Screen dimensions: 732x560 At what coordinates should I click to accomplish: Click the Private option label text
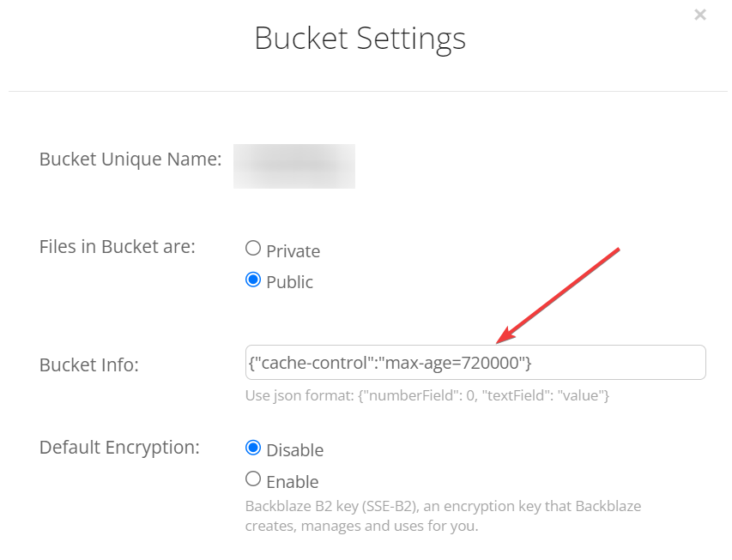tap(293, 251)
